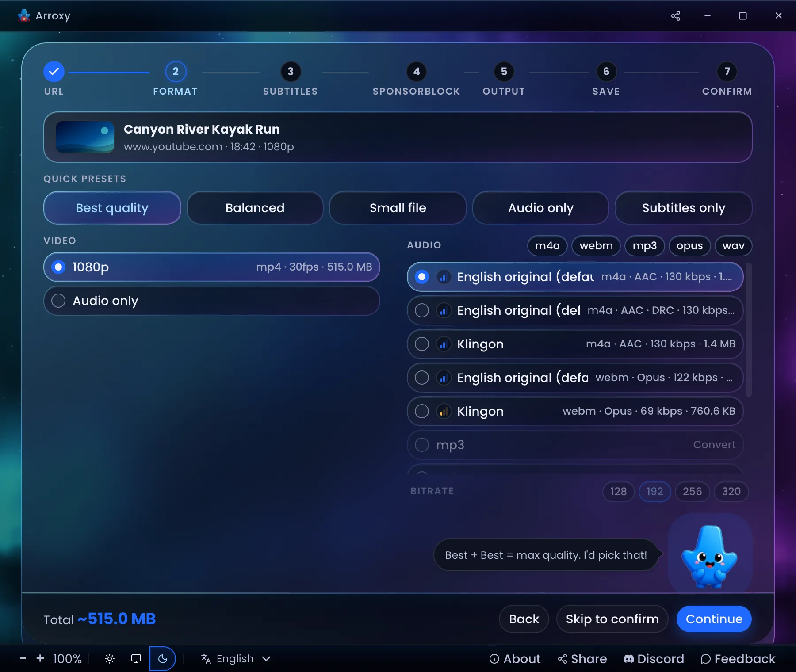Screen dimensions: 796x672
Task: Open the Feedback link
Action: point(738,659)
